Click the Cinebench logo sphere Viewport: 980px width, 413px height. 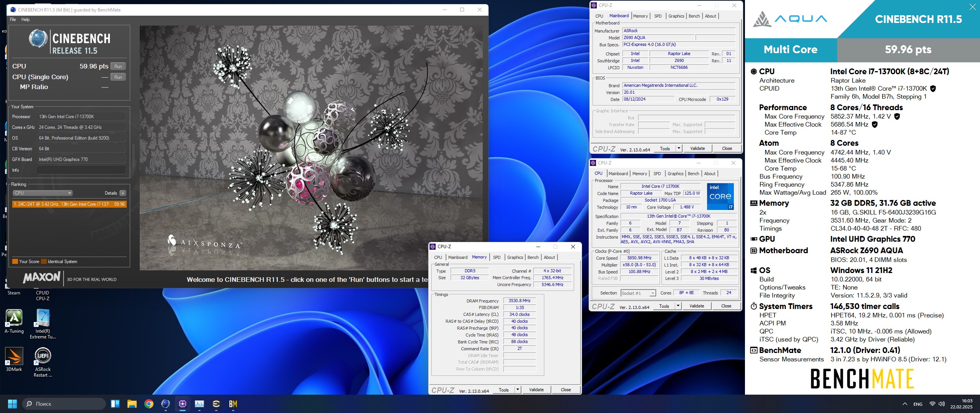[x=38, y=39]
